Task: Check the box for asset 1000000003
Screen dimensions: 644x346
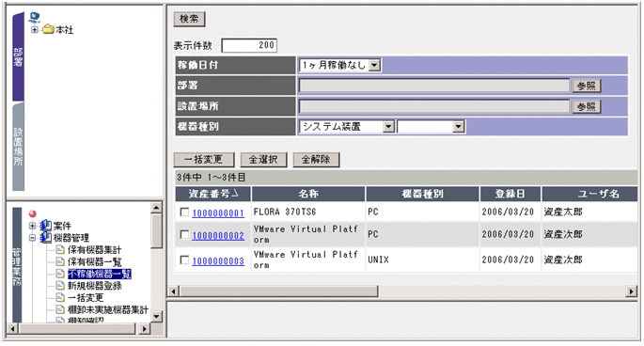Action: pos(184,259)
